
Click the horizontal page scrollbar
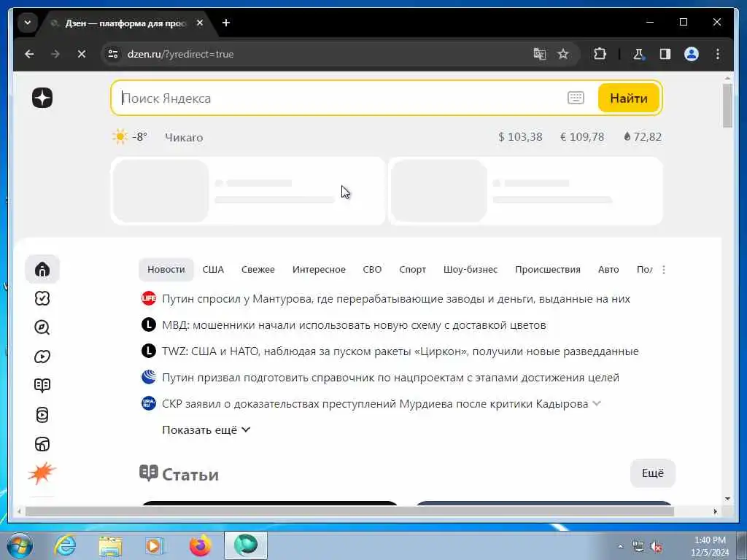349,511
